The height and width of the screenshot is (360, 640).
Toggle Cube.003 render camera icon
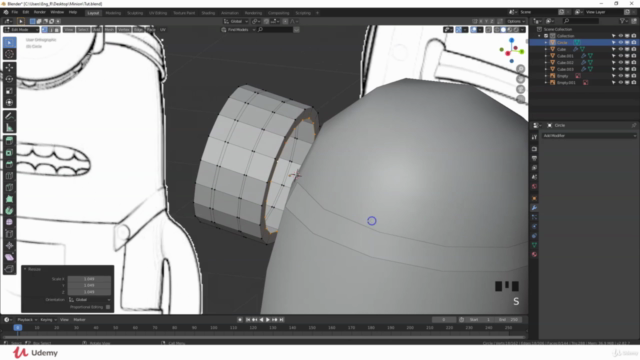[634, 69]
